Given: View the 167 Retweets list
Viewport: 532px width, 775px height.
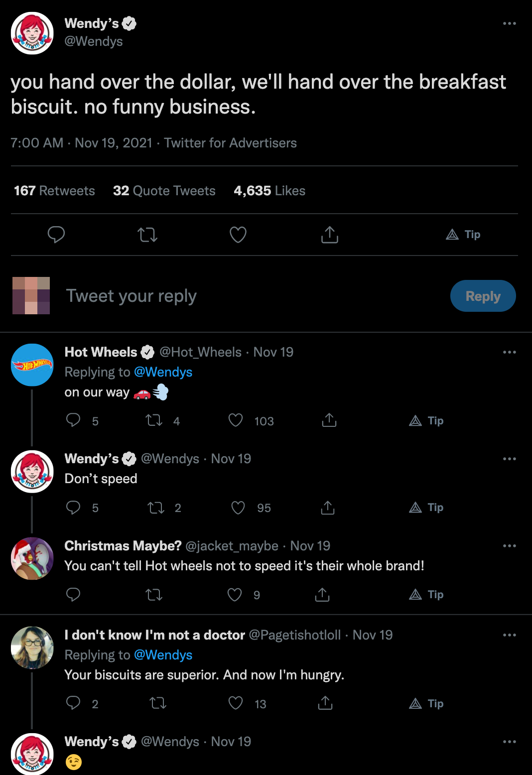Looking at the screenshot, I should [54, 191].
